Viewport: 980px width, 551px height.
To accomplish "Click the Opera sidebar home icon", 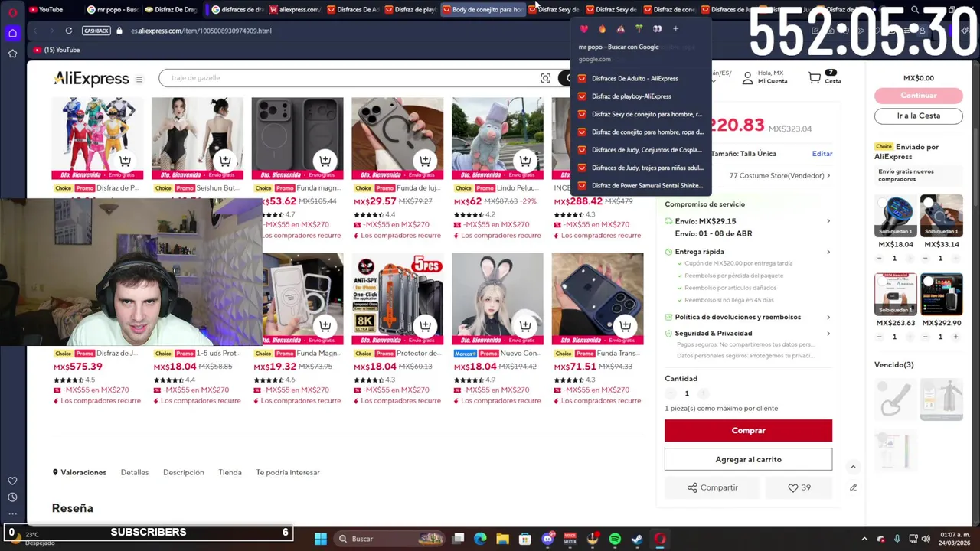I will coord(12,33).
